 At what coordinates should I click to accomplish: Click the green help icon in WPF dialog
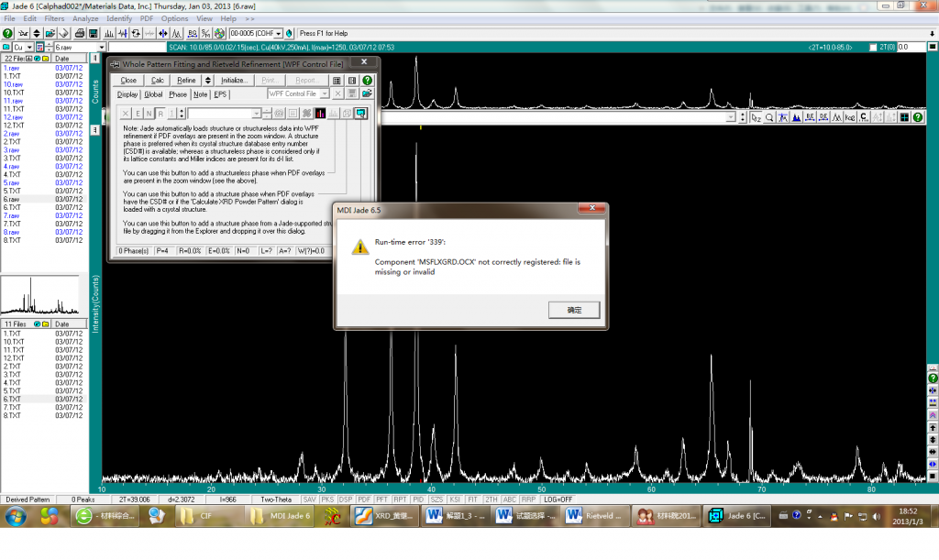coord(367,80)
